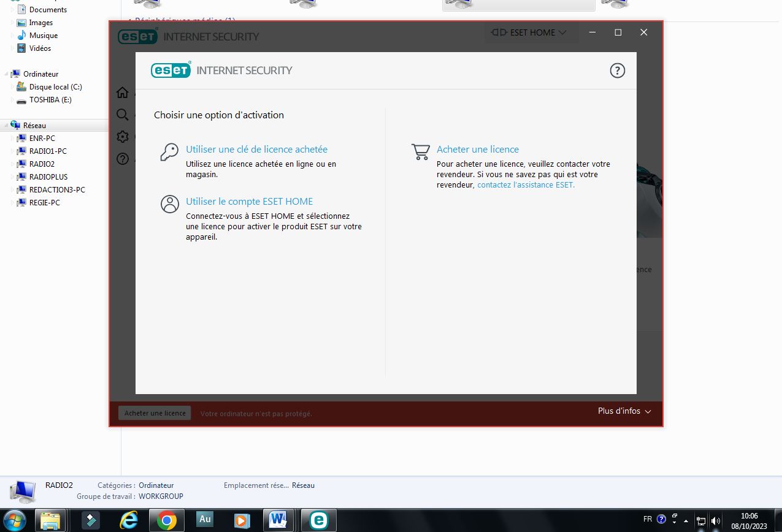Screen dimensions: 782x532
Task: Switch to ESET in taskbar
Action: [x=318, y=520]
